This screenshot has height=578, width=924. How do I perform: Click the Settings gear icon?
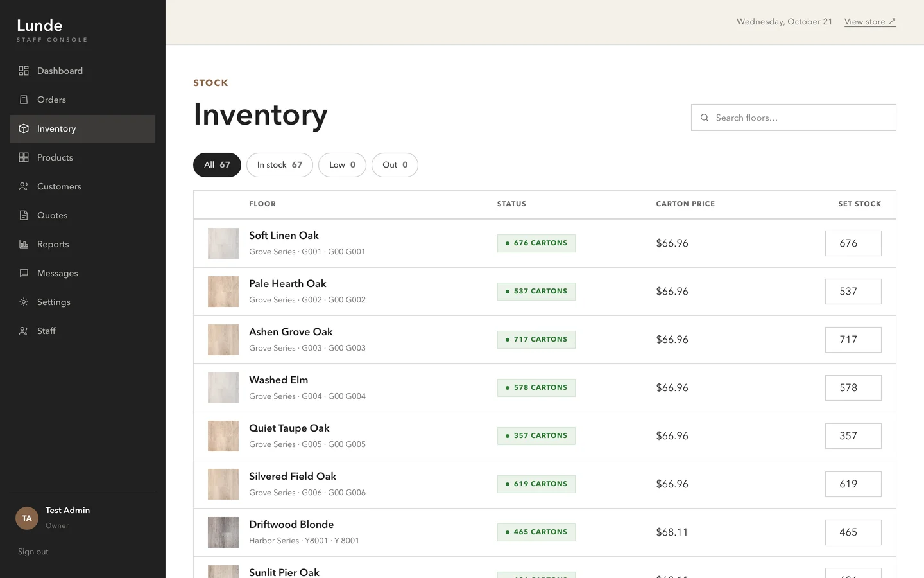24,302
